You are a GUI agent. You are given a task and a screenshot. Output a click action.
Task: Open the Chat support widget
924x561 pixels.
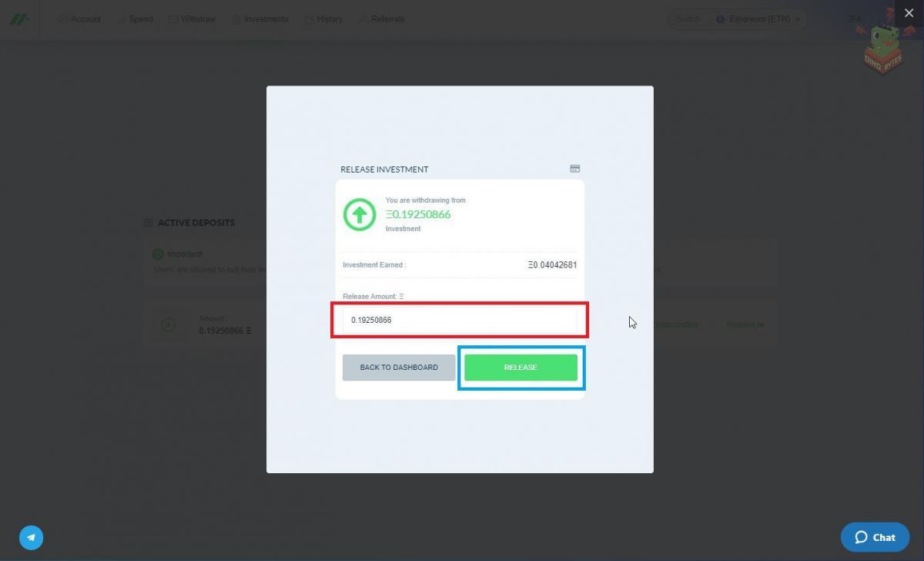tap(875, 537)
